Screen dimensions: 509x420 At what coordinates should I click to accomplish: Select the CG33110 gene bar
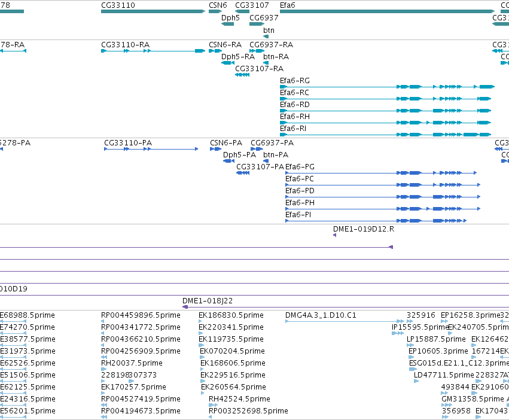pos(153,11)
